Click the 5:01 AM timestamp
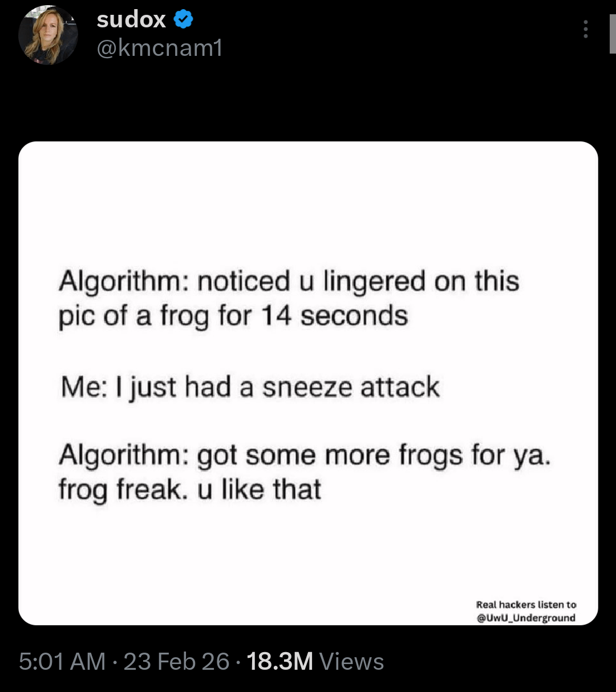This screenshot has width=616, height=692. (62, 662)
